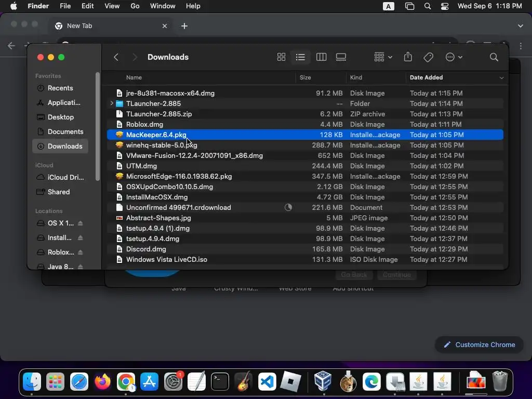532x399 pixels.
Task: Open the Help menu in menu bar
Action: click(193, 6)
